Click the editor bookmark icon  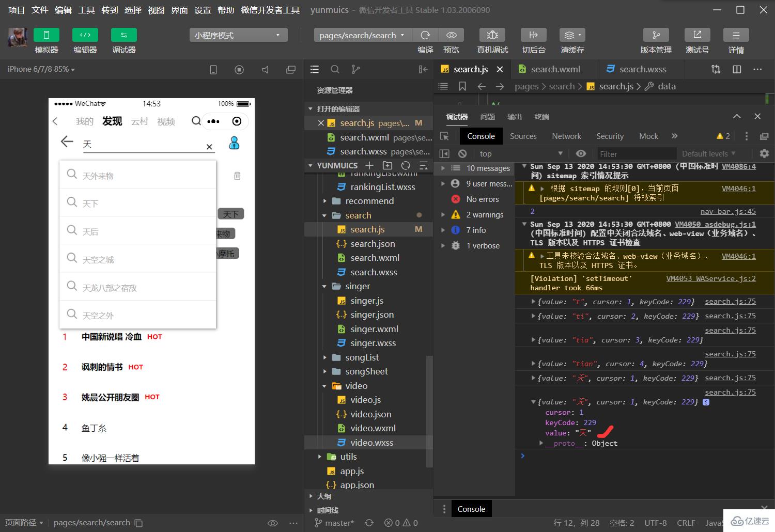point(462,86)
